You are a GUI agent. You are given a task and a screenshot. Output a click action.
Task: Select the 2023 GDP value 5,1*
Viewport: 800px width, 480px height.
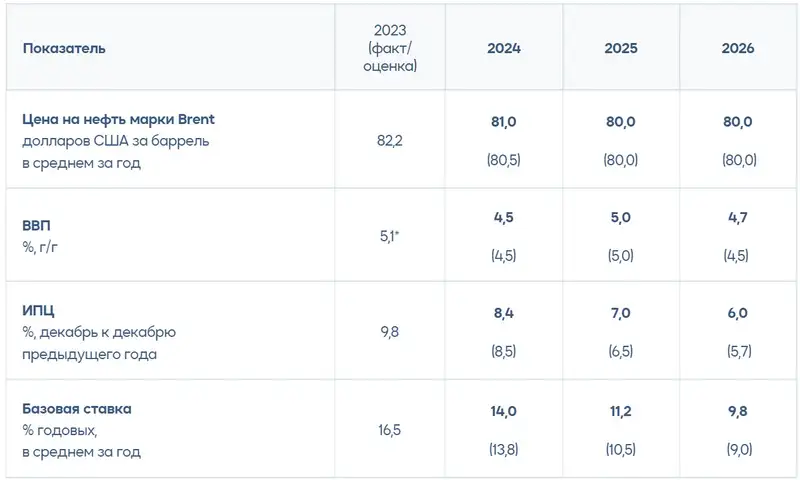pyautogui.click(x=389, y=236)
